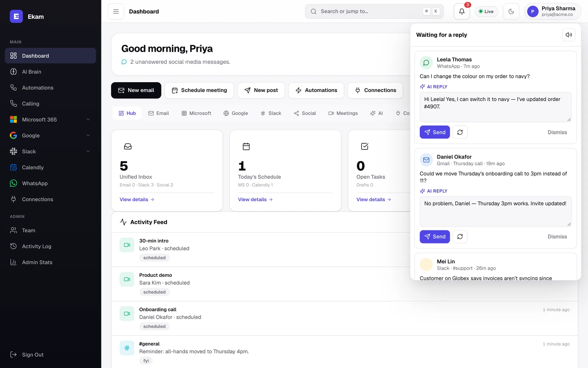
Task: Open the Team admin page
Action: (x=50, y=230)
